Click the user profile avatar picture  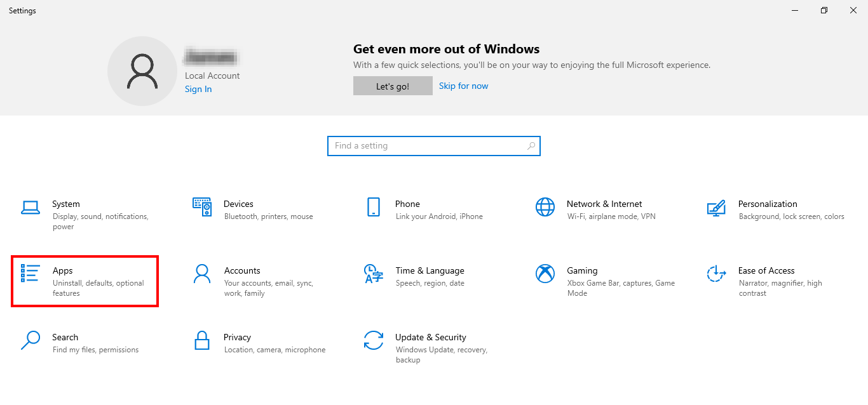[142, 70]
